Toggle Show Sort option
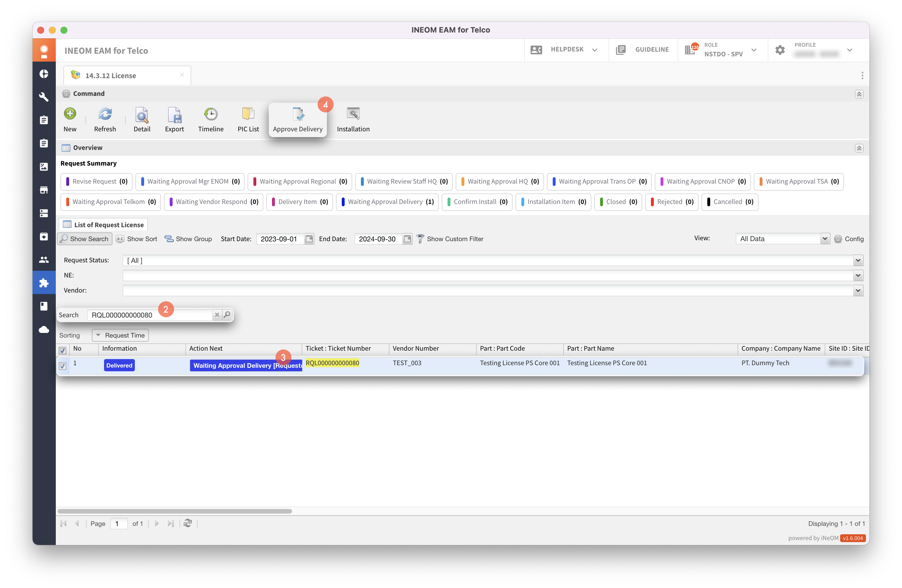 (137, 239)
